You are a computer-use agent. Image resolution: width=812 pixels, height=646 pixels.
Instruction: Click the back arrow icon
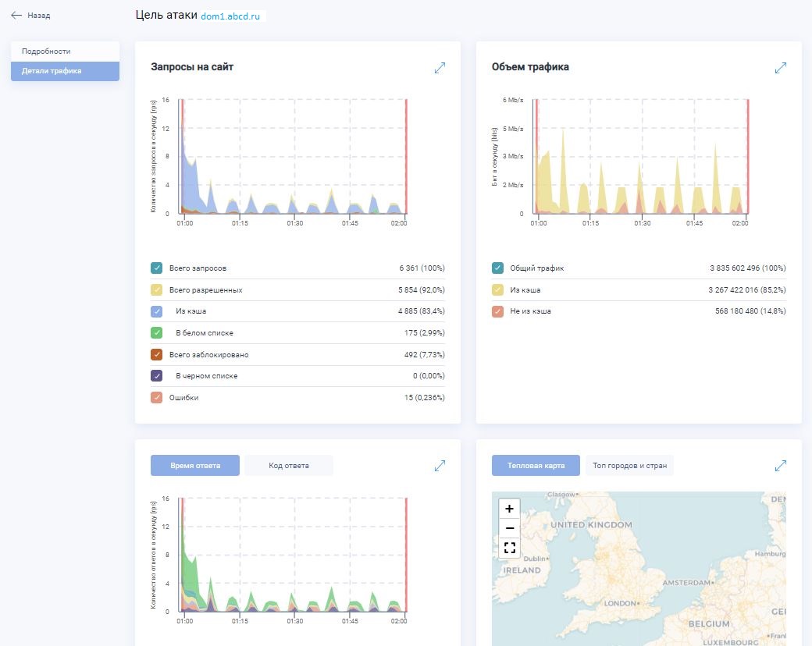click(16, 15)
